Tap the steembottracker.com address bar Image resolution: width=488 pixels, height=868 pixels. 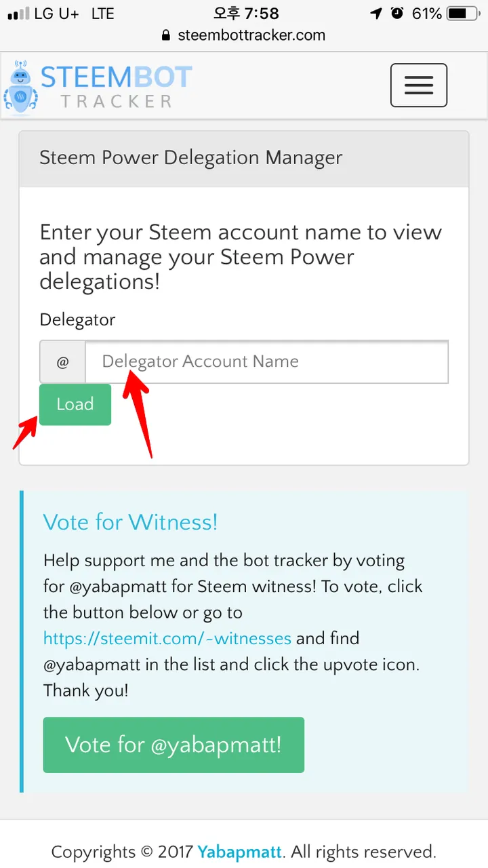[244, 36]
